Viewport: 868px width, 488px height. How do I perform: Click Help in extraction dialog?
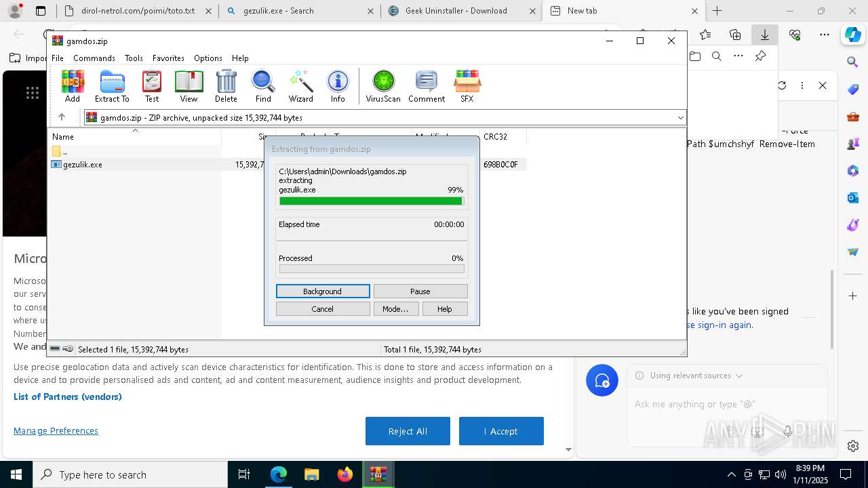444,309
